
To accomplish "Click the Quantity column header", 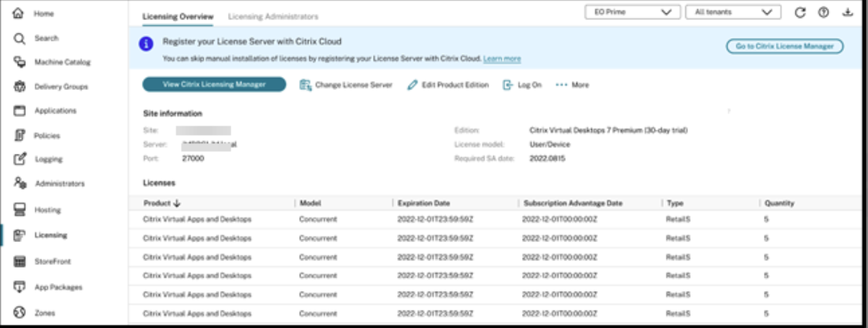I will (779, 203).
